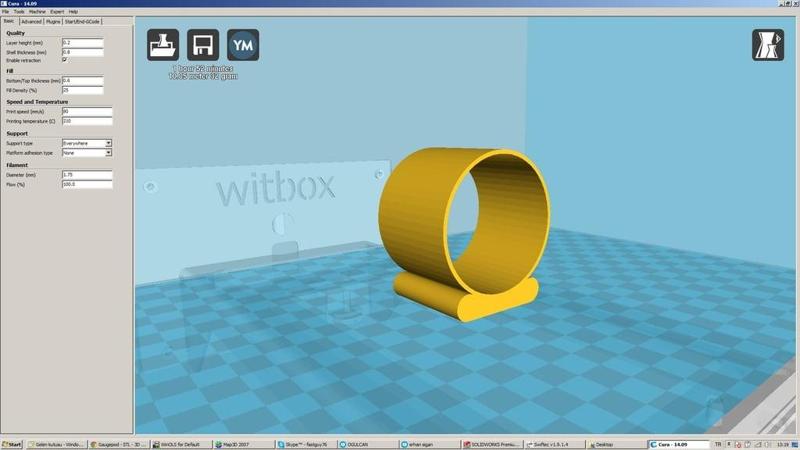Image resolution: width=800 pixels, height=450 pixels.
Task: Open the Skype taskbar item
Action: tap(306, 444)
